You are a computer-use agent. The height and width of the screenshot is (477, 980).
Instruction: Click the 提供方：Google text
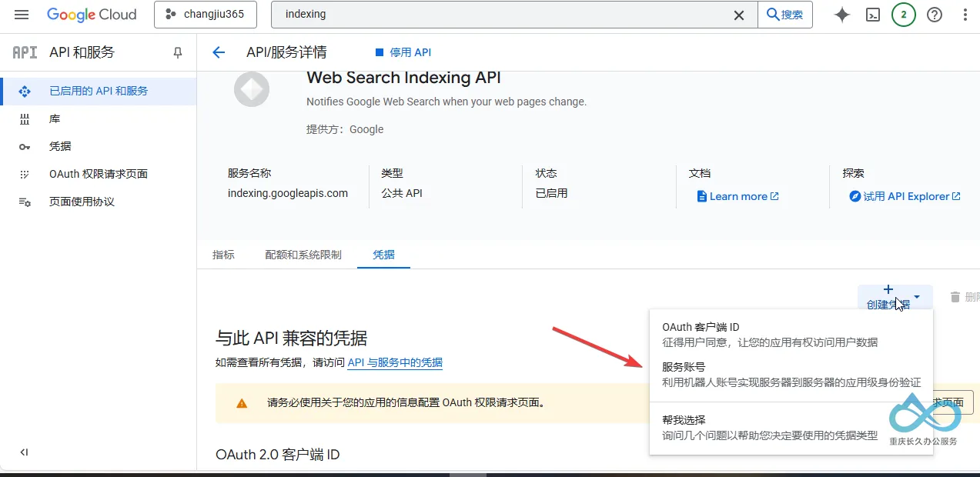coord(345,129)
